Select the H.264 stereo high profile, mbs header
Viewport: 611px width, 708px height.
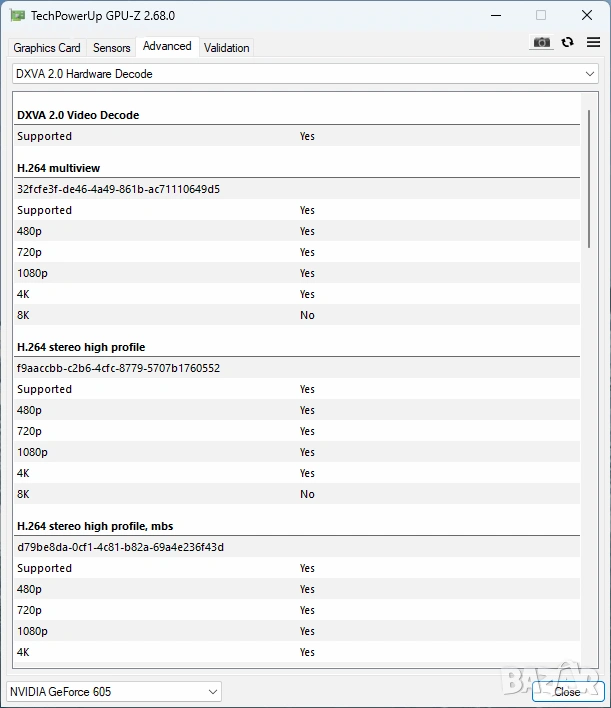point(95,526)
